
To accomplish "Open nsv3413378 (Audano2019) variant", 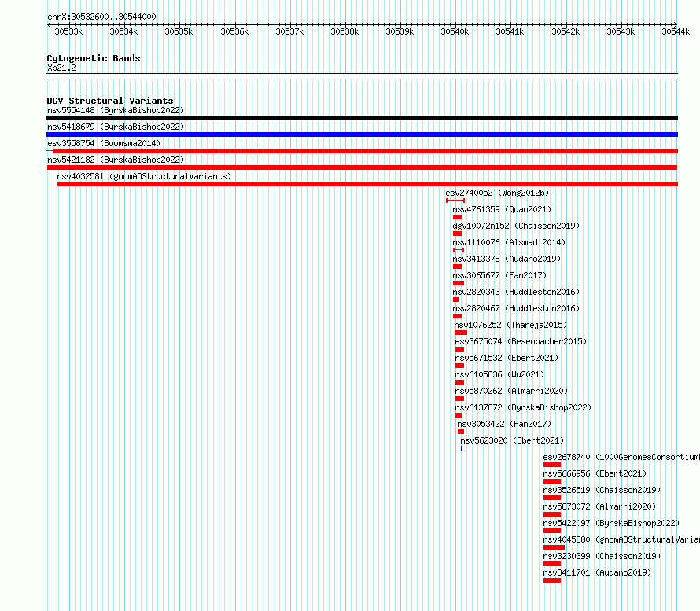I will click(x=507, y=259).
